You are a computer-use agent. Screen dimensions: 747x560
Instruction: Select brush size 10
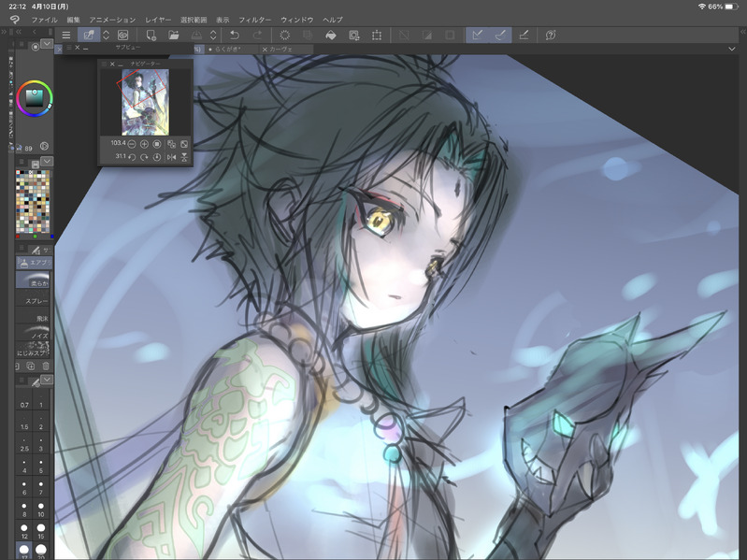pos(41,510)
